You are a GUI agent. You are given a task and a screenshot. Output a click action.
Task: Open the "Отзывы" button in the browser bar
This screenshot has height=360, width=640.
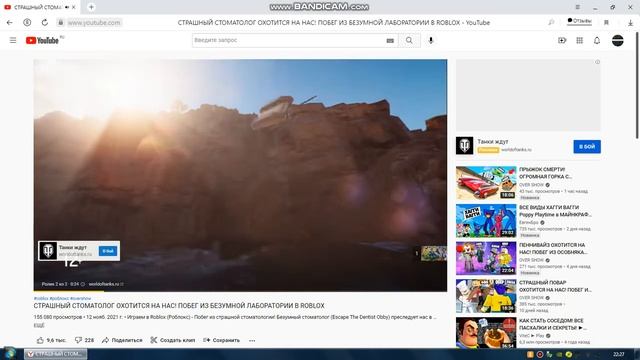point(579,21)
